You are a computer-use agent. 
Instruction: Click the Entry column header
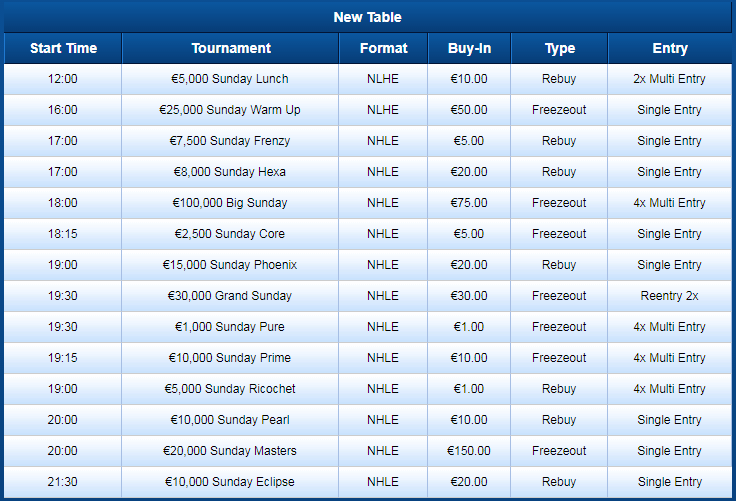[670, 48]
